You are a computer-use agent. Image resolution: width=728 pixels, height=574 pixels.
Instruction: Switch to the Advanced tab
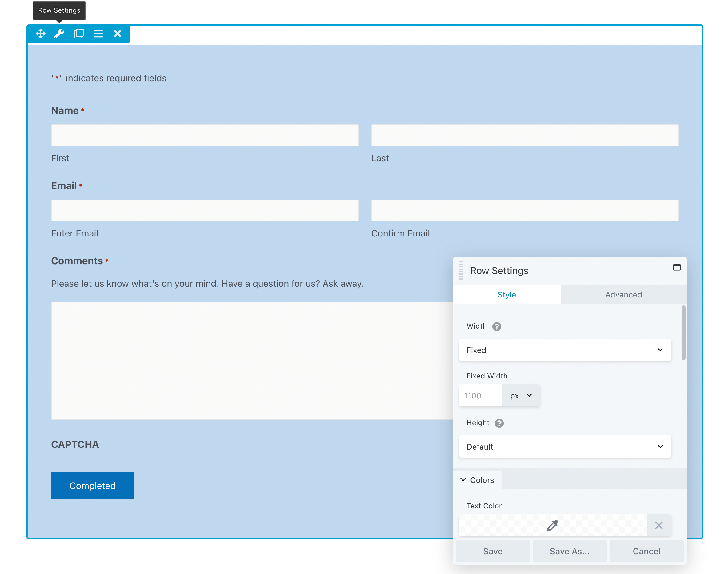[623, 295]
